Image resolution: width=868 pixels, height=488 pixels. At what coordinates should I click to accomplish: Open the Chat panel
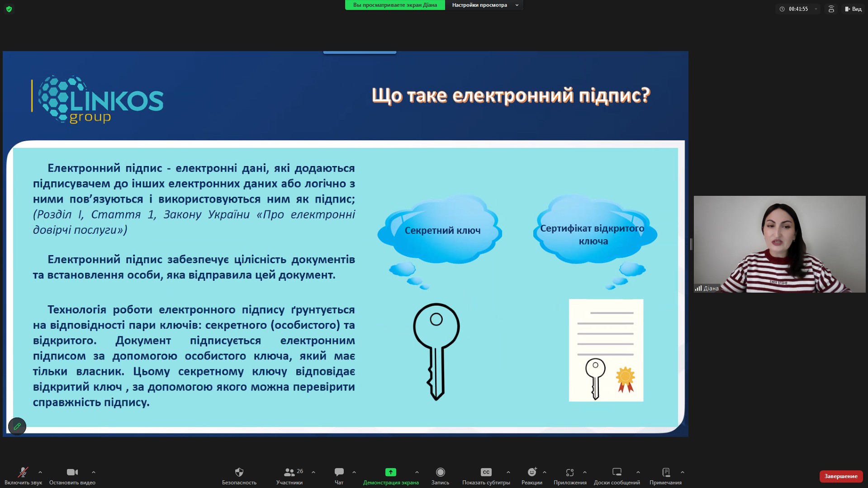(x=339, y=473)
